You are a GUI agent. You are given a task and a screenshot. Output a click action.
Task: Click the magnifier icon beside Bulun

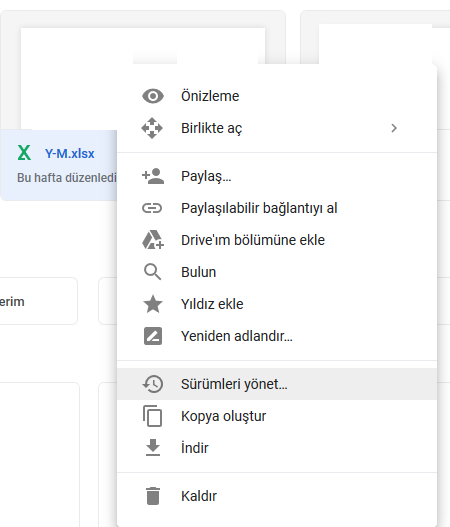[152, 272]
